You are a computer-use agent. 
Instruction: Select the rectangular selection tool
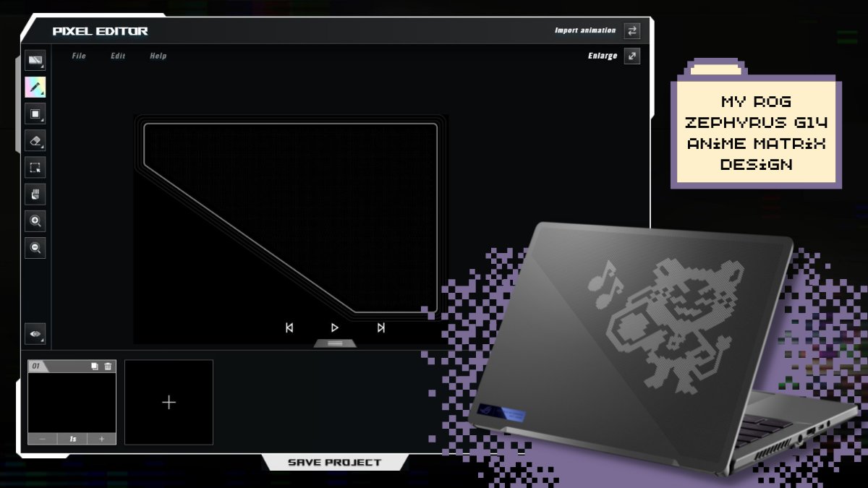35,168
